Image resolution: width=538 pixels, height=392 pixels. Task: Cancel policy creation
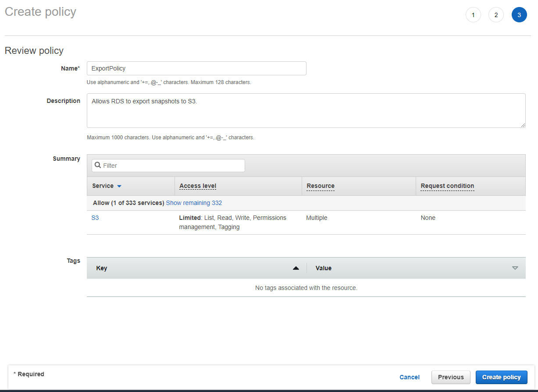click(410, 377)
